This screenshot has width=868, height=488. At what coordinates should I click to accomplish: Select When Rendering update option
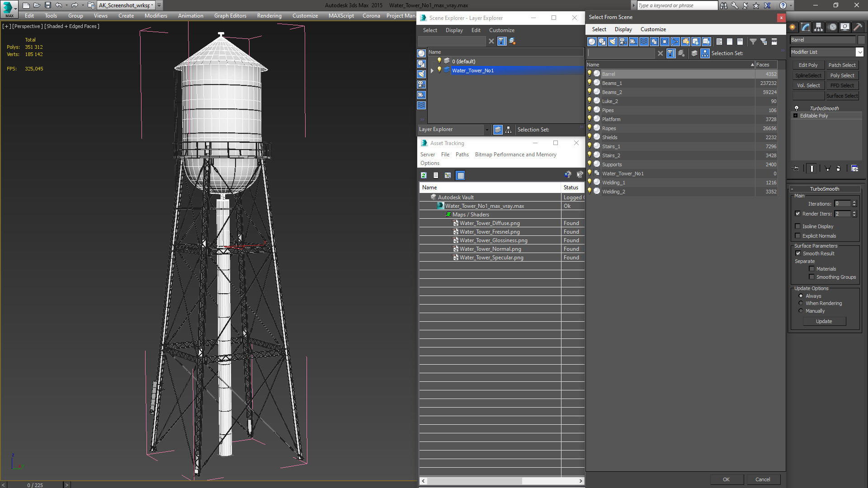click(801, 303)
